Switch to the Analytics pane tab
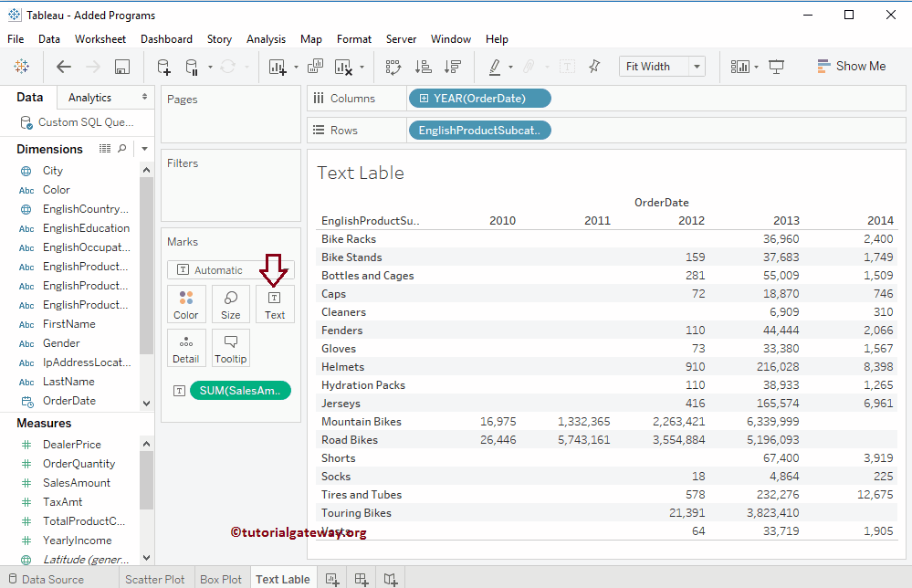Viewport: 912px width, 588px height. click(89, 97)
